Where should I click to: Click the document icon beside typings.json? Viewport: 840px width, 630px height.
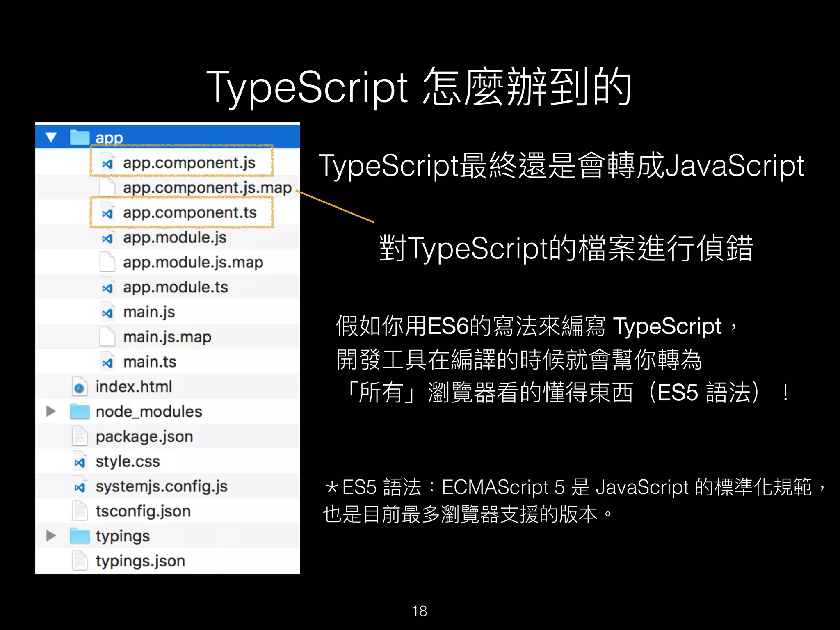[80, 561]
